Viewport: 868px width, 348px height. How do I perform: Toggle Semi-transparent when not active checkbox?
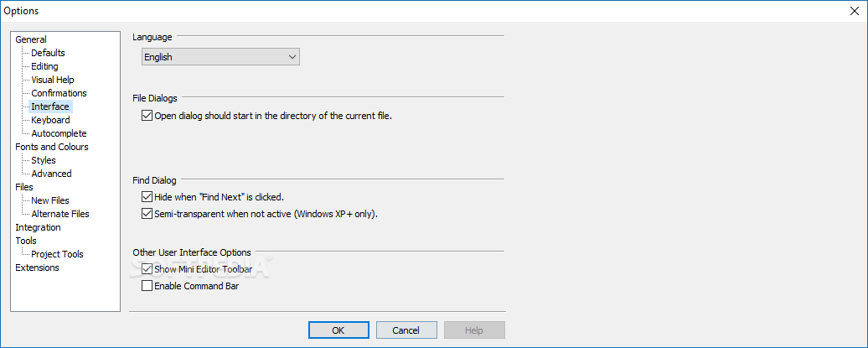147,213
